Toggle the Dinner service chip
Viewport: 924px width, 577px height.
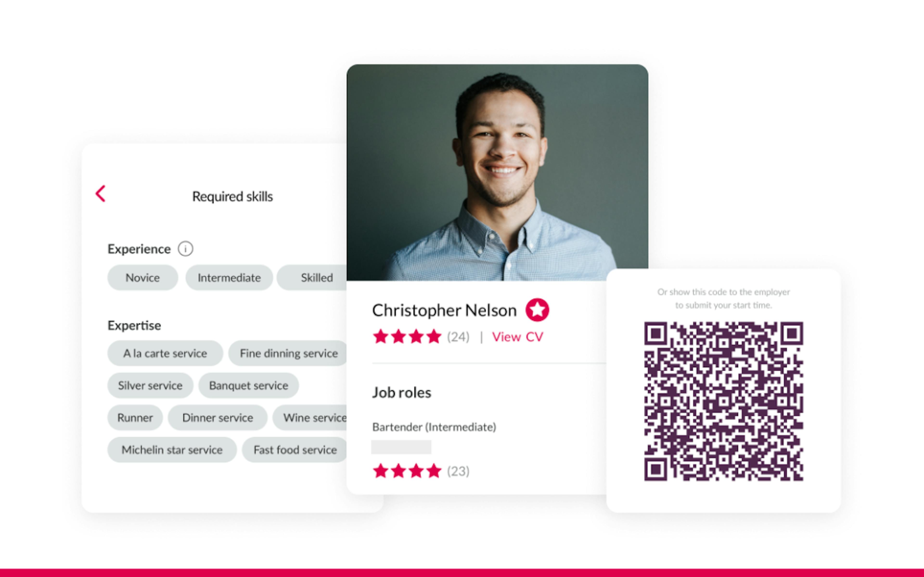[218, 418]
